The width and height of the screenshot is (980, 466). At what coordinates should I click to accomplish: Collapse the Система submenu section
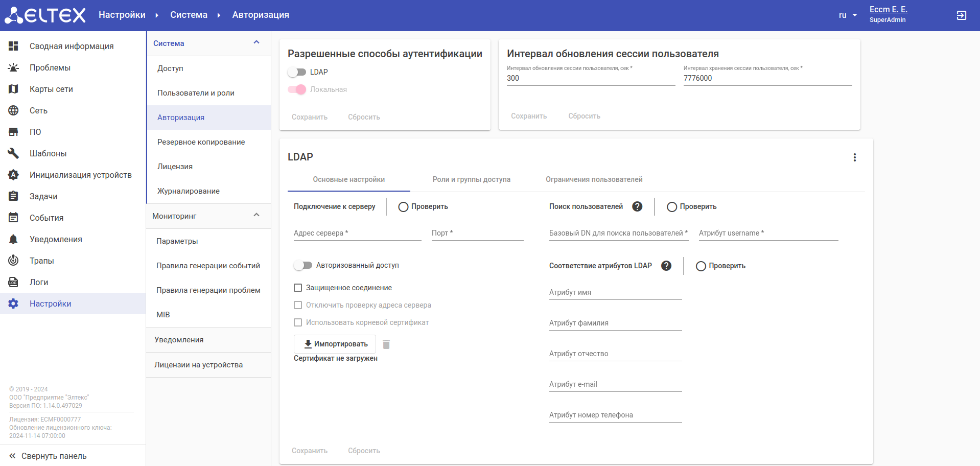tap(256, 42)
